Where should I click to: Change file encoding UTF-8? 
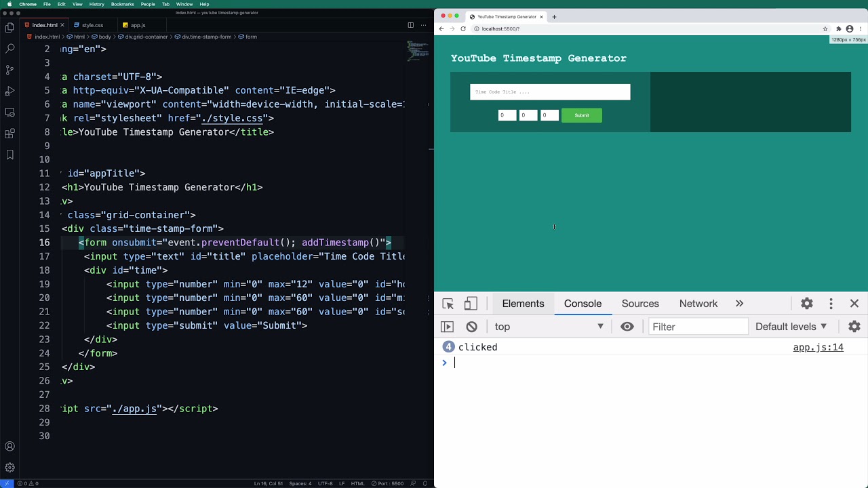(325, 483)
